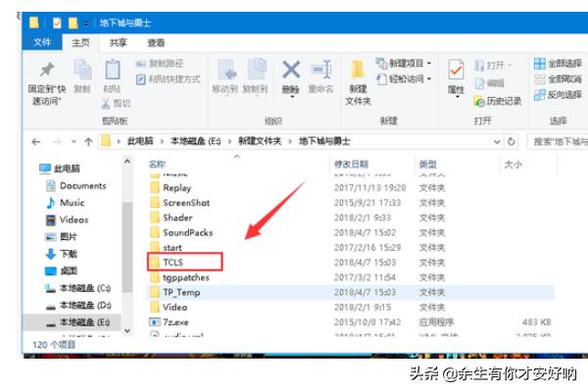Select Local Disk (D:) in sidebar
This screenshot has height=392, width=588.
(84, 305)
